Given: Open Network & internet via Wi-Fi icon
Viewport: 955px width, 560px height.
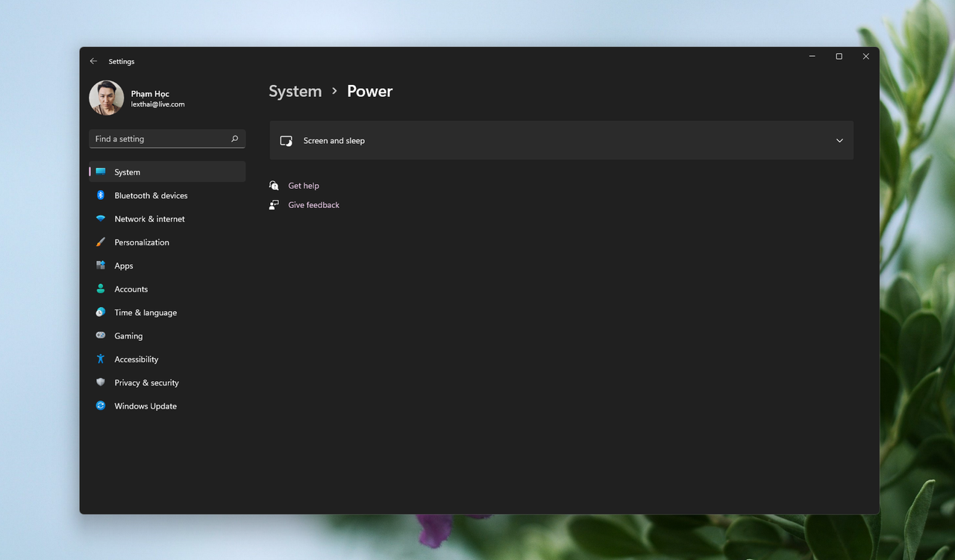Looking at the screenshot, I should [x=101, y=218].
